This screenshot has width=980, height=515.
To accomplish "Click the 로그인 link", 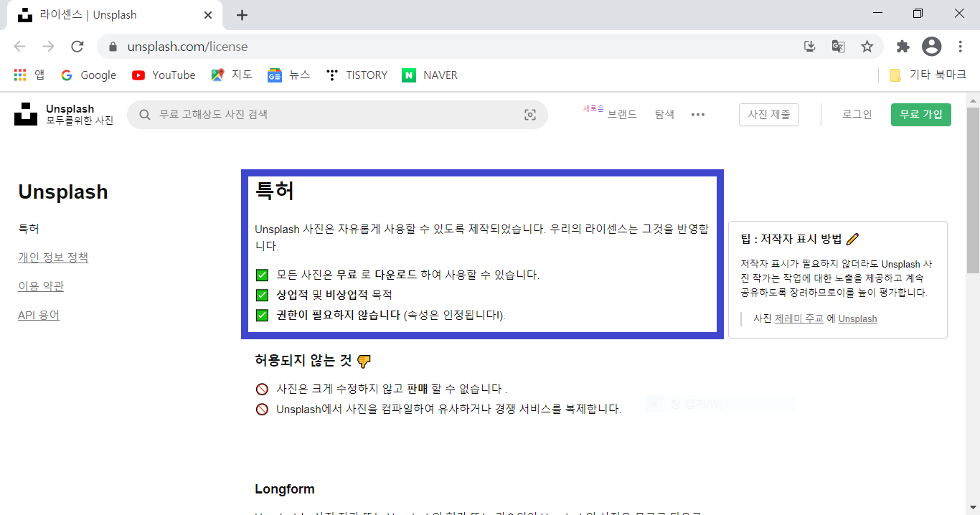I will [x=857, y=114].
